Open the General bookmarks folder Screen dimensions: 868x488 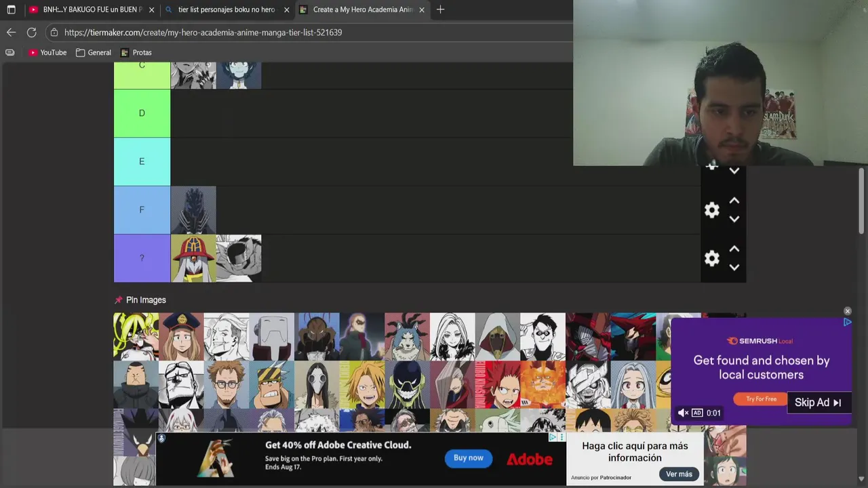coord(94,52)
